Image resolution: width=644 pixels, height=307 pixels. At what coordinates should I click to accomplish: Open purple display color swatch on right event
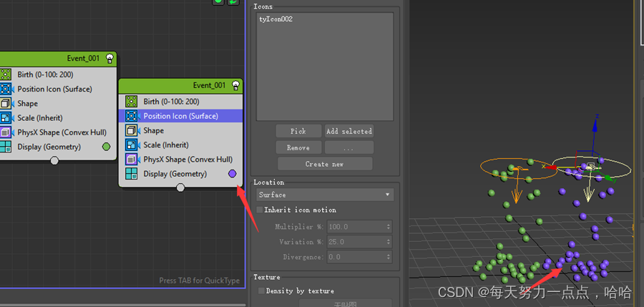point(232,174)
